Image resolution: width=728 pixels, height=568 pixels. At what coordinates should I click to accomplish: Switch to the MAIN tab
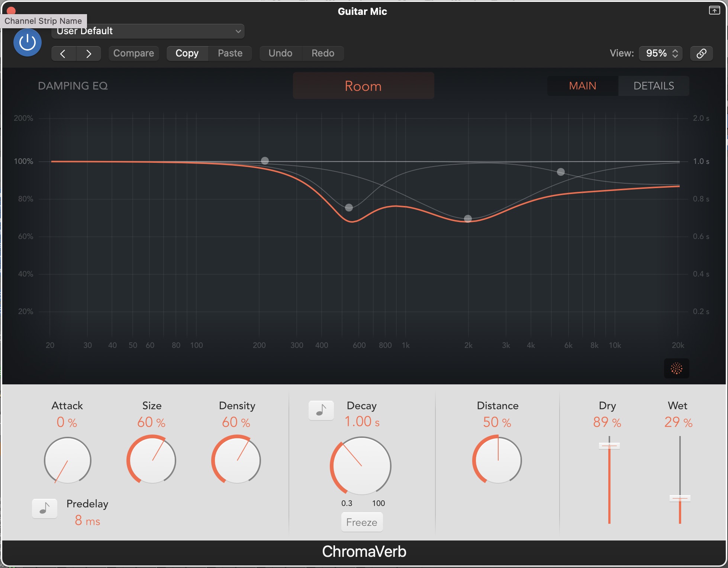point(583,86)
